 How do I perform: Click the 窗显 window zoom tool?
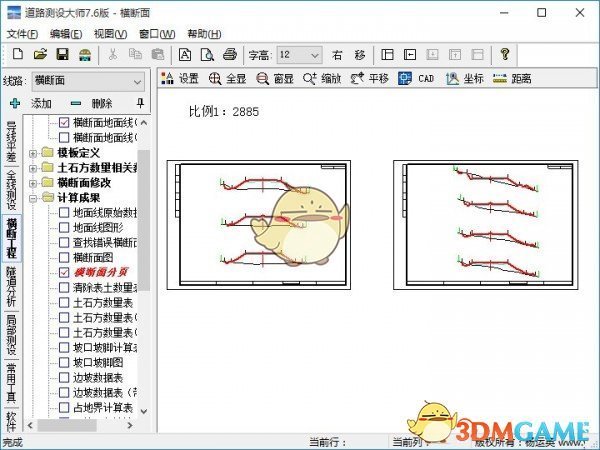[x=275, y=78]
